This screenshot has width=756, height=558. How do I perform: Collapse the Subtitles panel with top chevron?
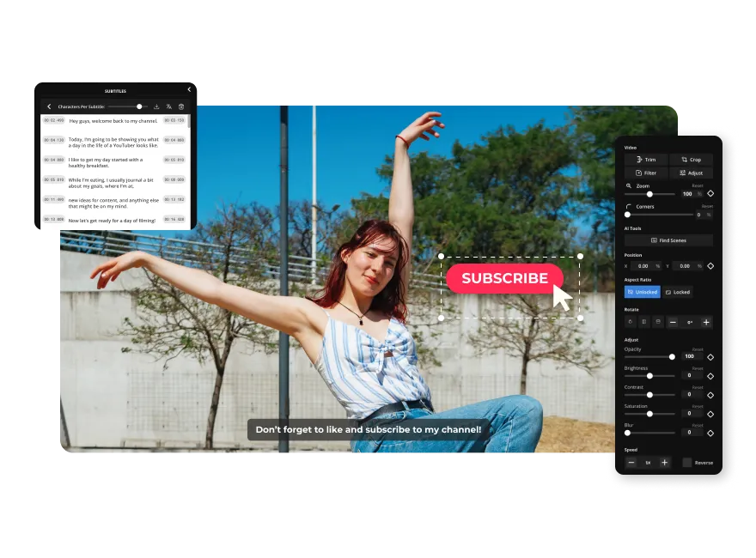[189, 89]
